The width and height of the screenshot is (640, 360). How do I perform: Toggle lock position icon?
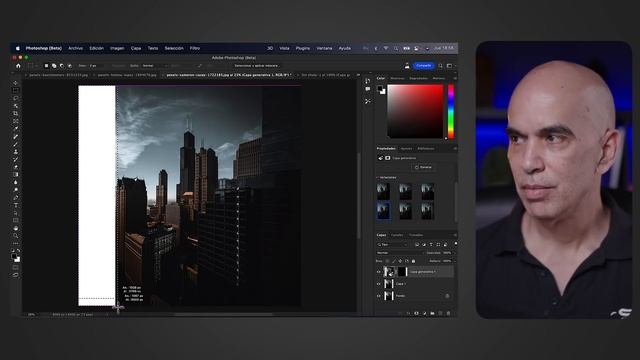click(x=400, y=261)
